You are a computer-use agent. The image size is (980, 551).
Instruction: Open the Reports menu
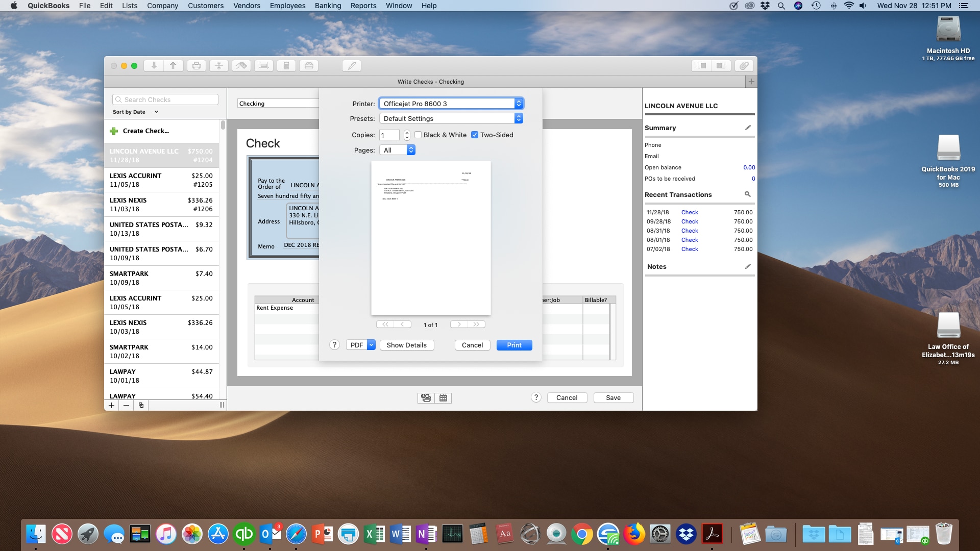point(363,6)
